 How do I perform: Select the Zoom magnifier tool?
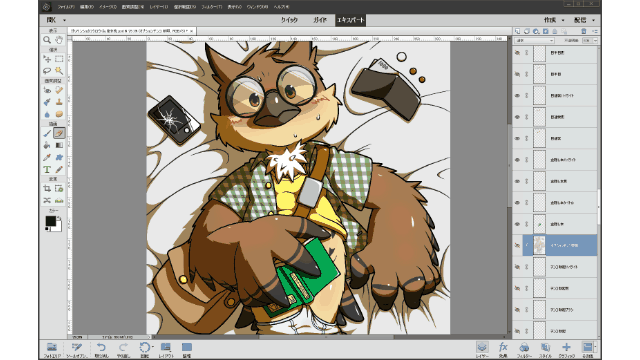47,40
